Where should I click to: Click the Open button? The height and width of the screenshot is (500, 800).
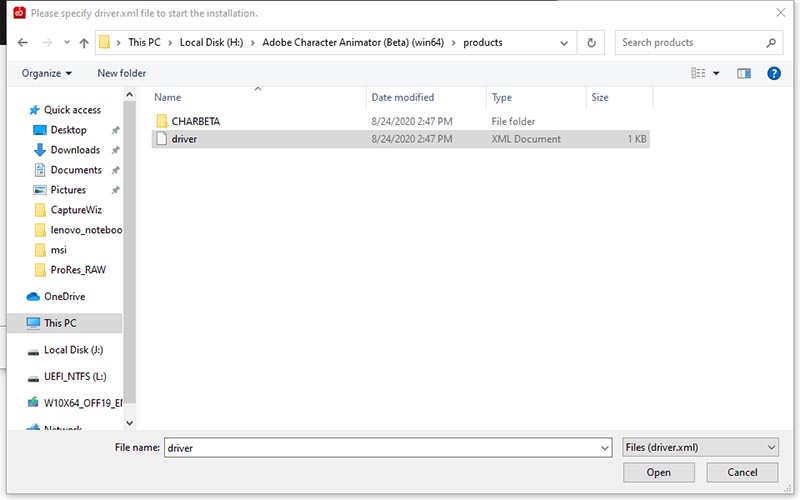(x=659, y=472)
